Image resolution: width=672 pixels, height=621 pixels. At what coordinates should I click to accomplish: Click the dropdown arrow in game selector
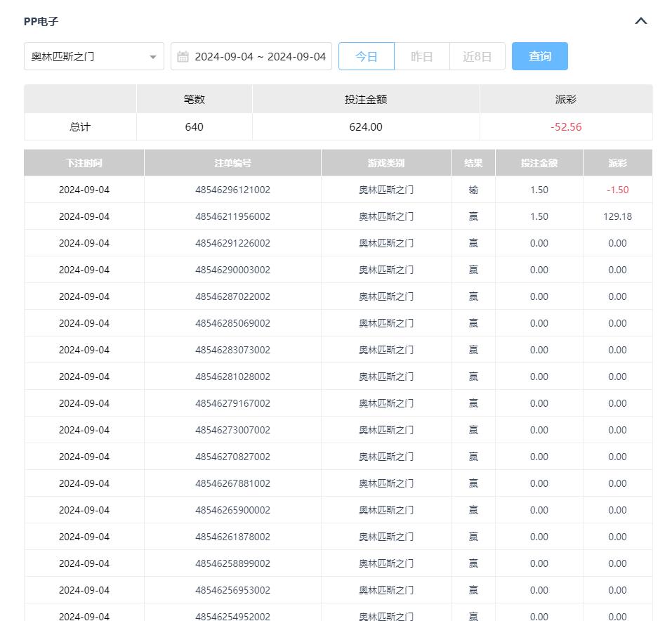(x=152, y=57)
